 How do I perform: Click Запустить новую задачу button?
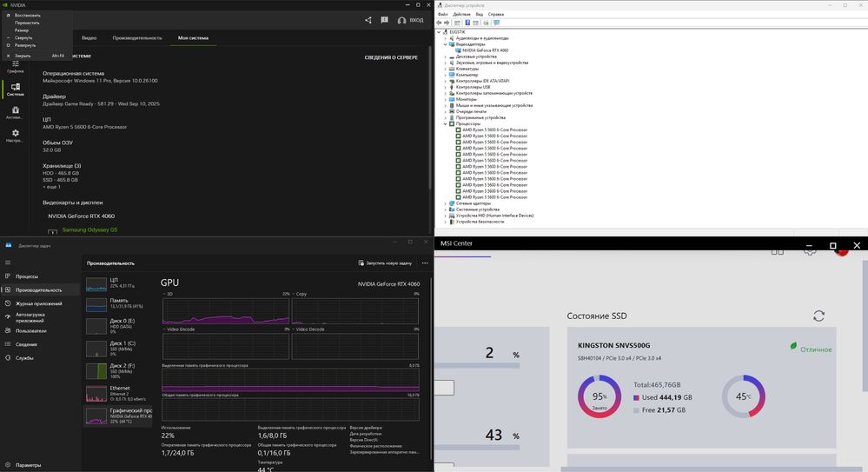click(x=385, y=263)
